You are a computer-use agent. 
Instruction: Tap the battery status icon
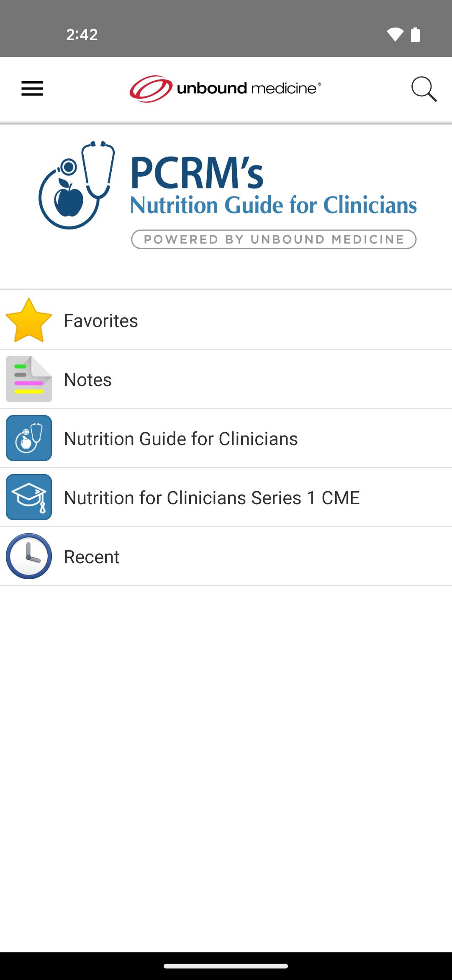tap(415, 34)
